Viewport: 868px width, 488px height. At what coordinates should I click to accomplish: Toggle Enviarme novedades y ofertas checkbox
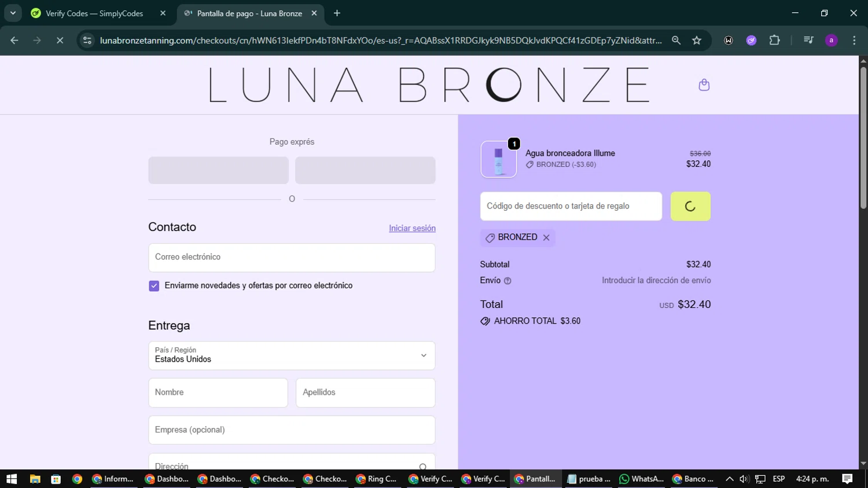pos(154,286)
